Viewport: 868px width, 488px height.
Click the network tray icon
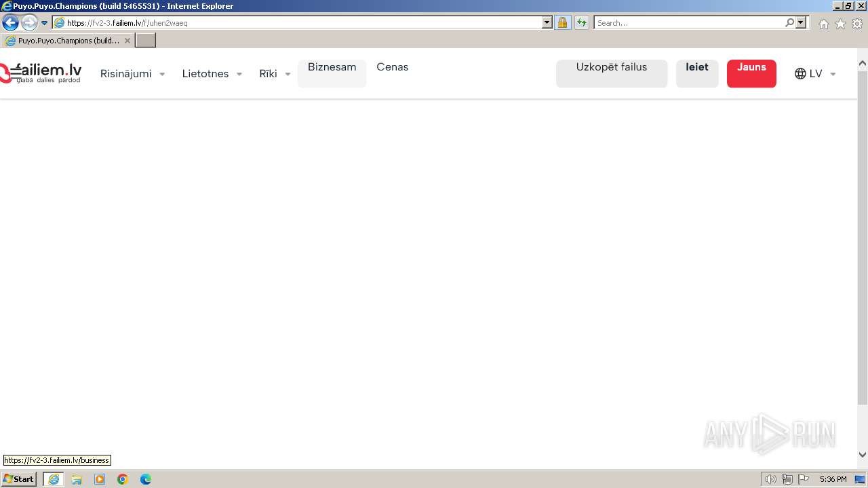pos(787,479)
